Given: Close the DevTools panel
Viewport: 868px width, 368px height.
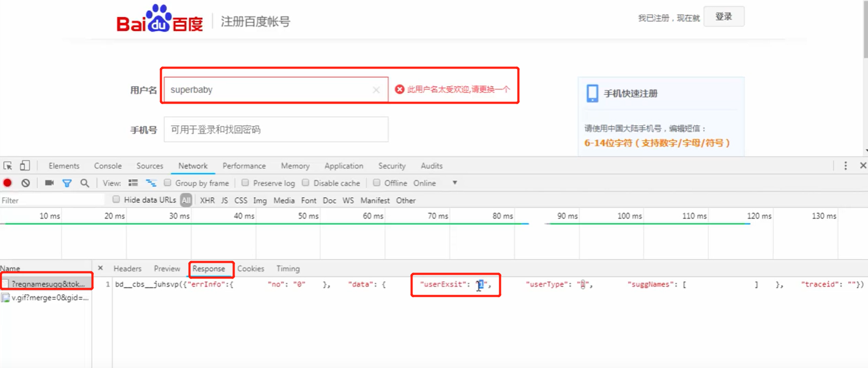Looking at the screenshot, I should [863, 166].
